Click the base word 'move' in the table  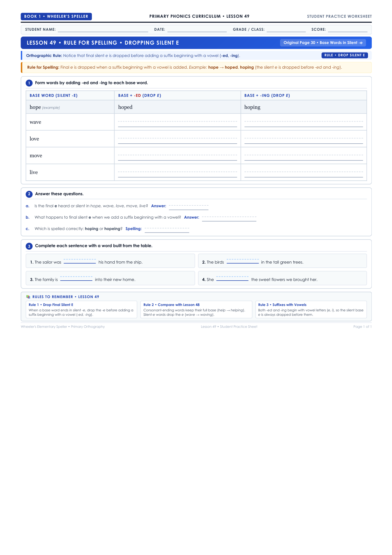36,156
